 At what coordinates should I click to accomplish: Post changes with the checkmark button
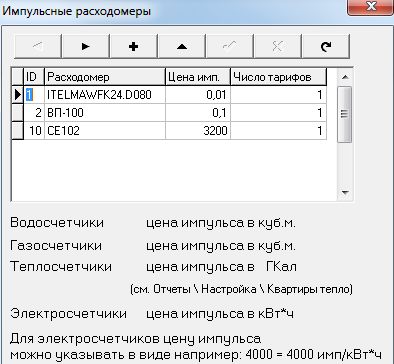coord(230,46)
